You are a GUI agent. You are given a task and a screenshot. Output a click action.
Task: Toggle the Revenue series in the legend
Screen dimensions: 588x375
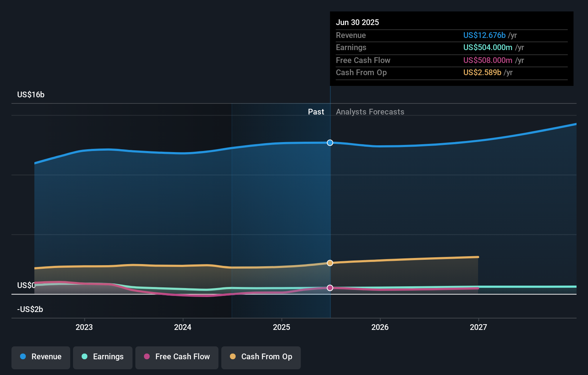[40, 357]
